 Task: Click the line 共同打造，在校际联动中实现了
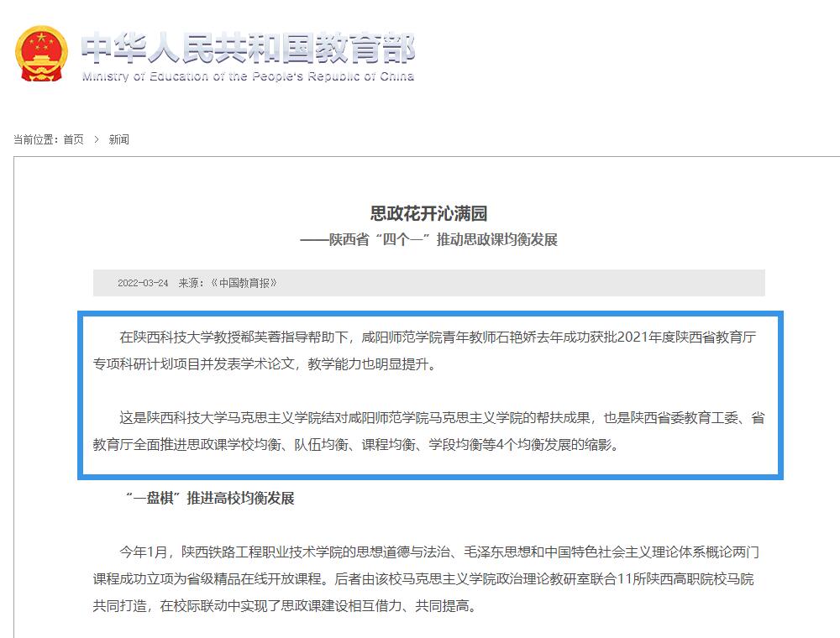285,606
